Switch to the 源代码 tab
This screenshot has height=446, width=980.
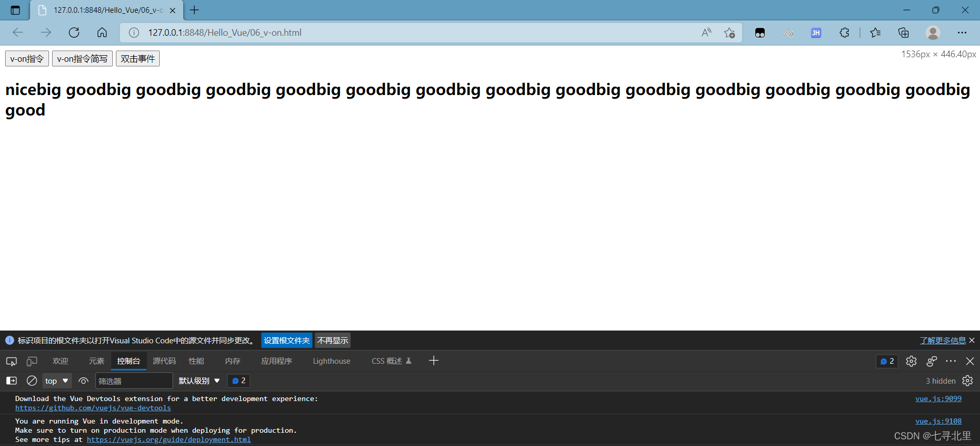pos(164,361)
